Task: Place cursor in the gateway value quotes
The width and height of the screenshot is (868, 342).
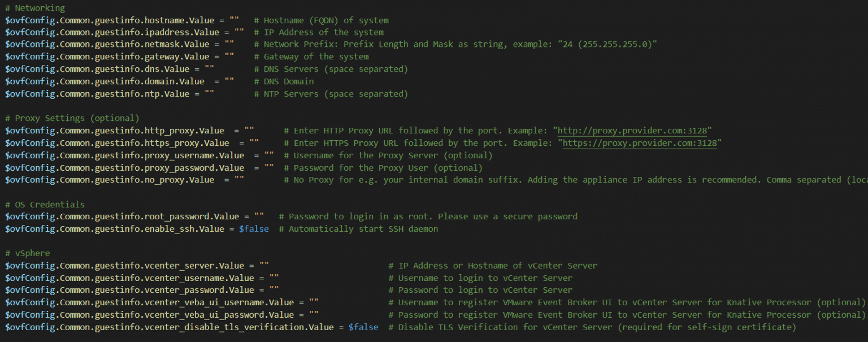Action: click(x=229, y=57)
